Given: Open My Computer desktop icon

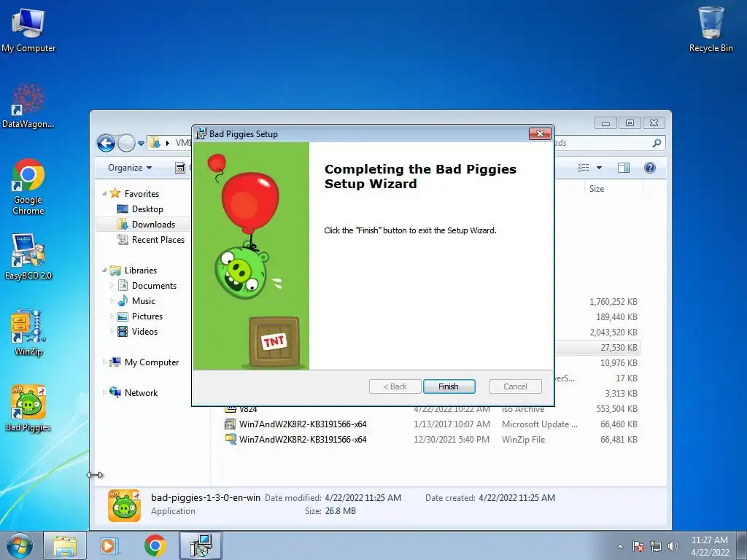Looking at the screenshot, I should [28, 31].
